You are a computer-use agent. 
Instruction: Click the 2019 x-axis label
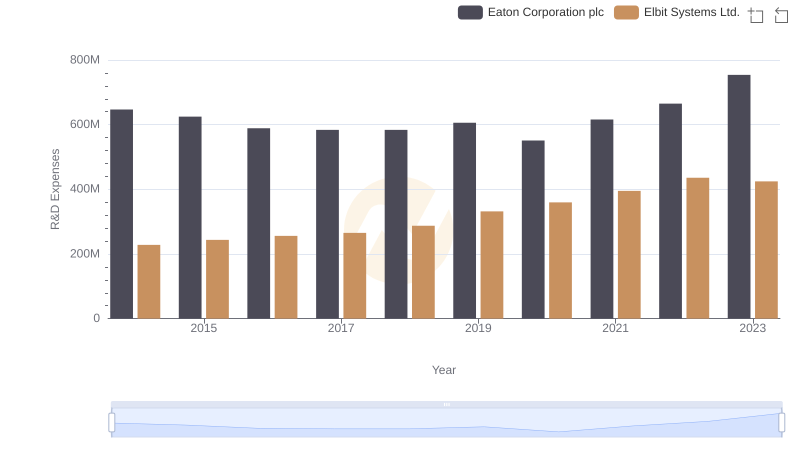[x=478, y=328]
